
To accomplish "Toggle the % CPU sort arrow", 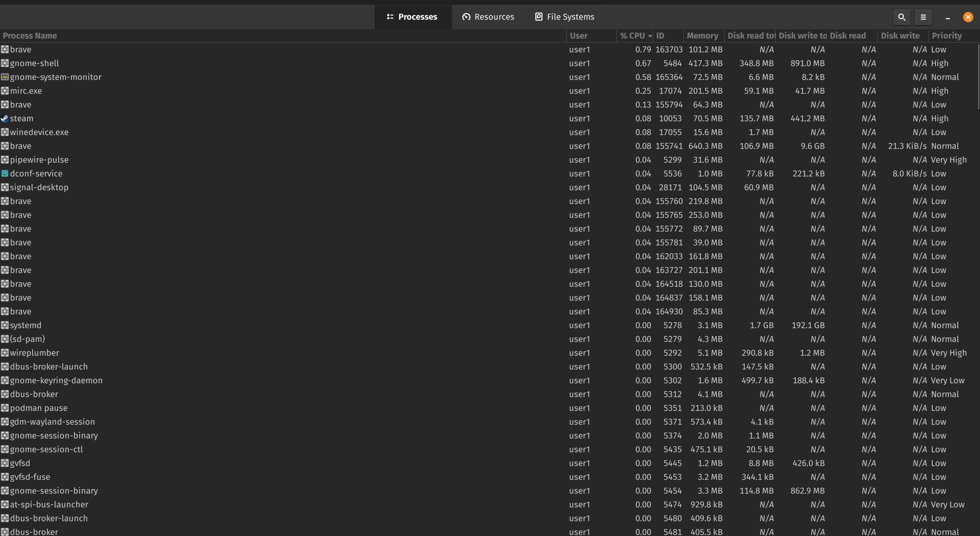I will click(650, 36).
